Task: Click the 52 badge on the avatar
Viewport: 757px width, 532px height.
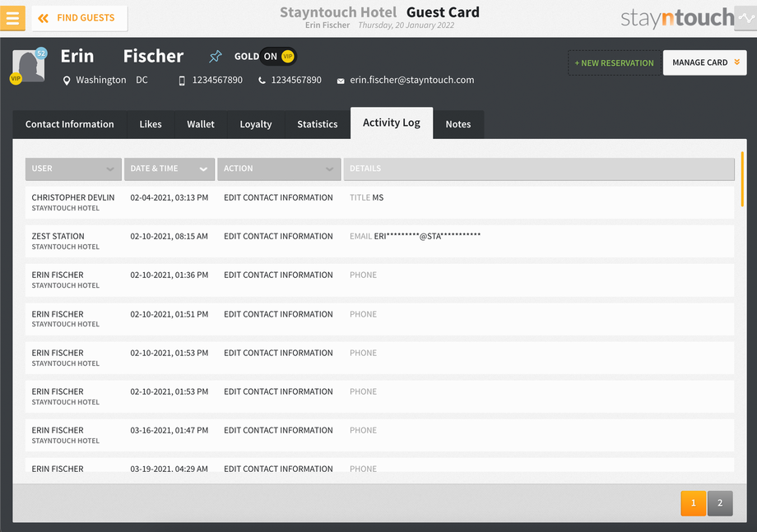Action: click(41, 53)
